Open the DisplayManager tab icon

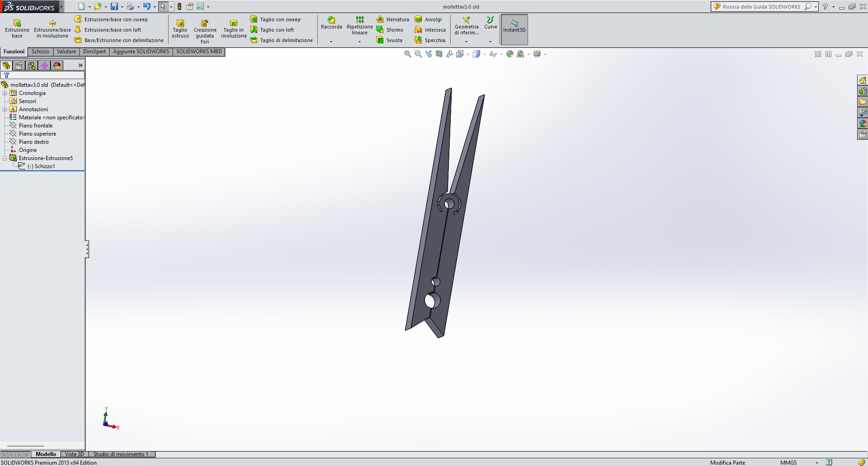pos(57,66)
